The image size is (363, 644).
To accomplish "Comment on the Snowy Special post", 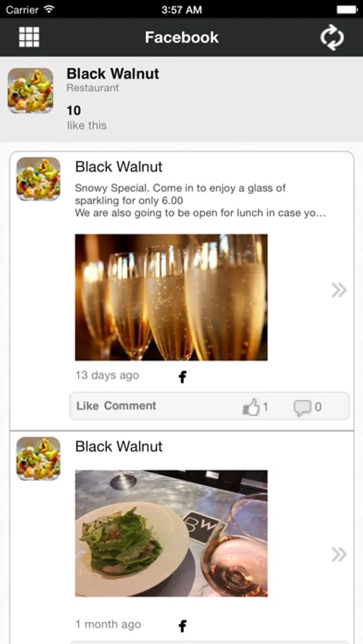I will pyautogui.click(x=130, y=406).
